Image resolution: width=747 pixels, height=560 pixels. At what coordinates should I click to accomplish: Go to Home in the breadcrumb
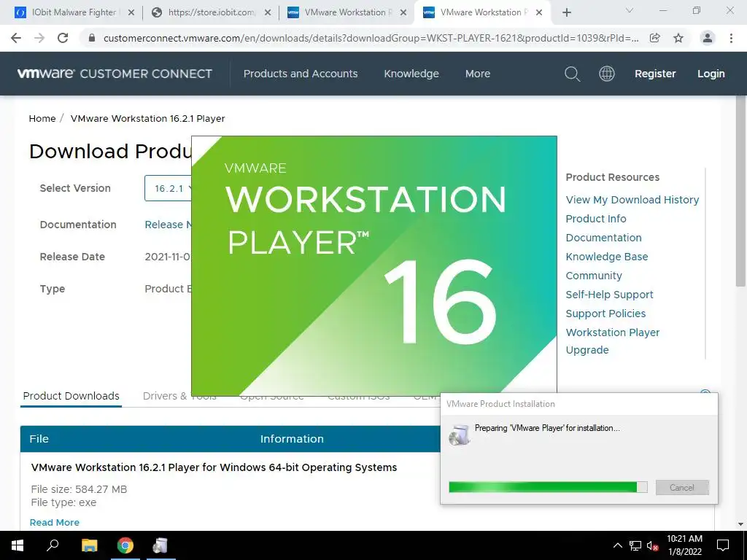click(42, 119)
